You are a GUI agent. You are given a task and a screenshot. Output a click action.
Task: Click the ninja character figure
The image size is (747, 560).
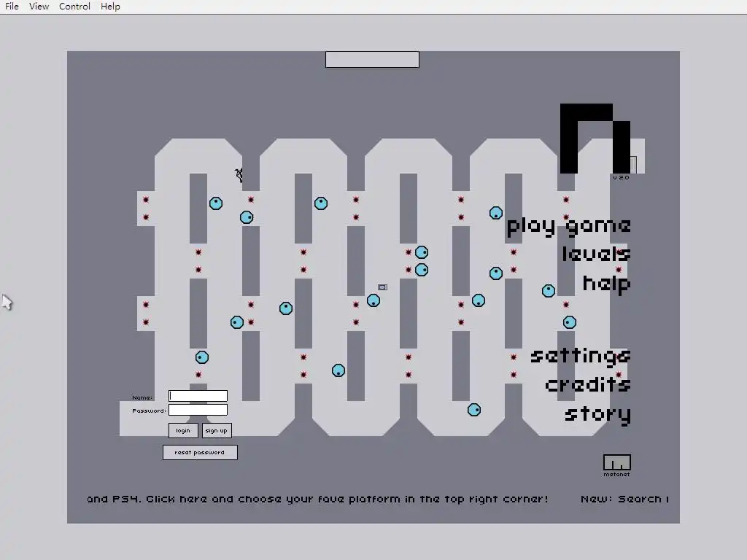click(239, 175)
